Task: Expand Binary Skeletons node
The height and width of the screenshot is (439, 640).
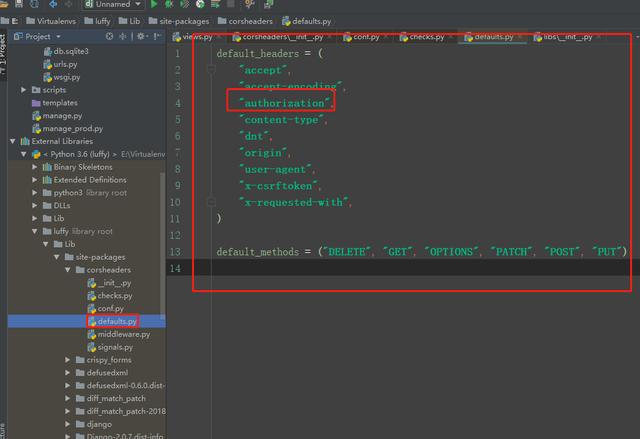Action: coord(35,167)
